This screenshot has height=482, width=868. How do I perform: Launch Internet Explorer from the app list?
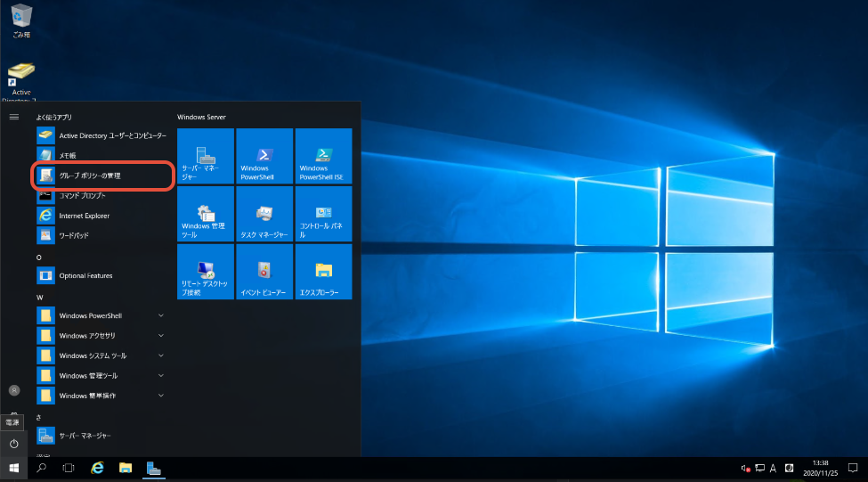click(102, 216)
